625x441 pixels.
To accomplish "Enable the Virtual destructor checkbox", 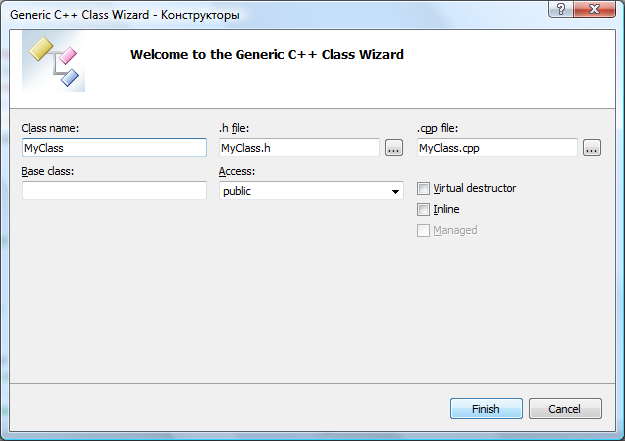I will [423, 188].
